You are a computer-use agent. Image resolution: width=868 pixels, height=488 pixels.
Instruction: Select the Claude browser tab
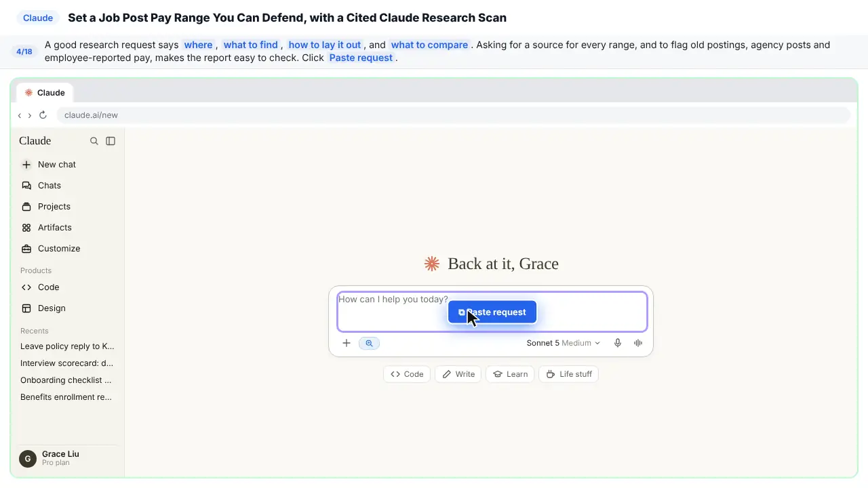(45, 93)
